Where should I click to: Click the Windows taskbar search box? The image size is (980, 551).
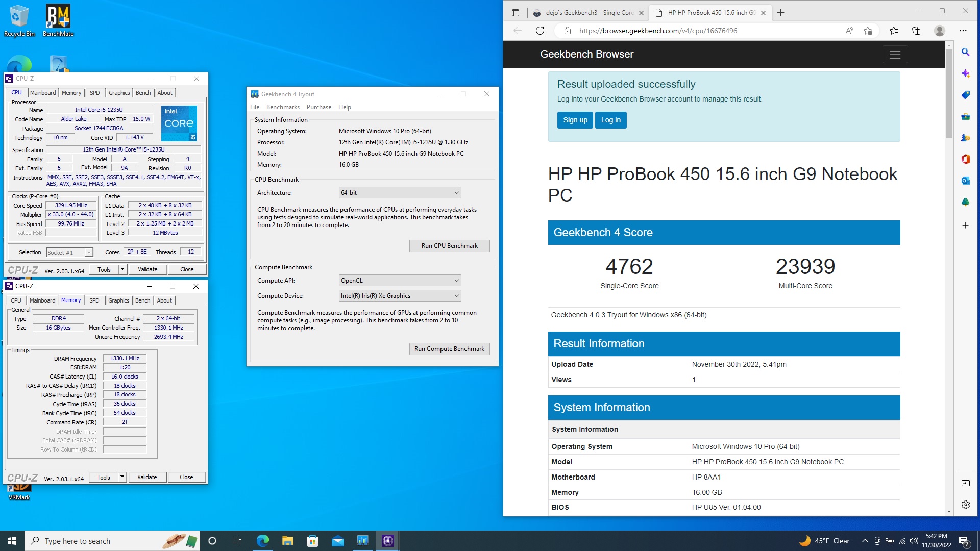(x=112, y=541)
